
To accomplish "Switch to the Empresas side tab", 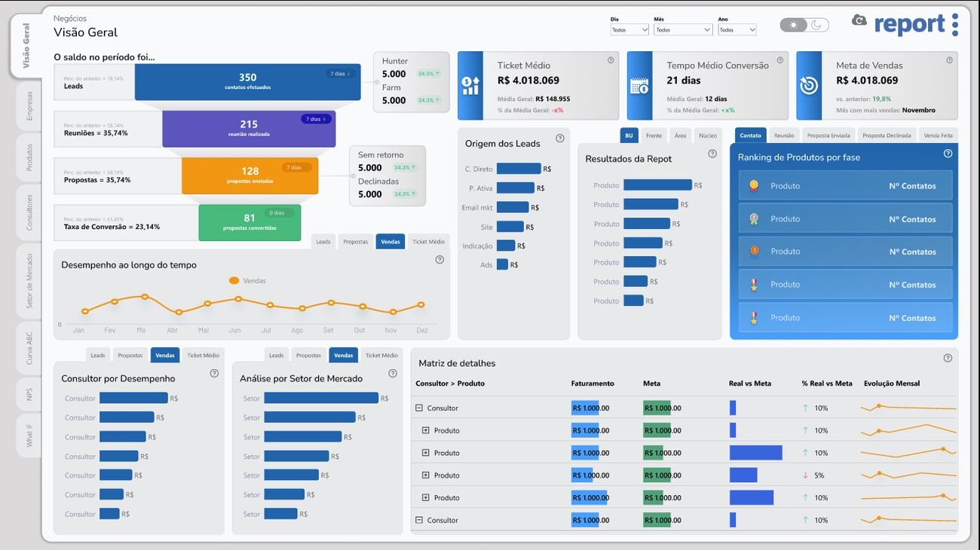I will click(29, 105).
